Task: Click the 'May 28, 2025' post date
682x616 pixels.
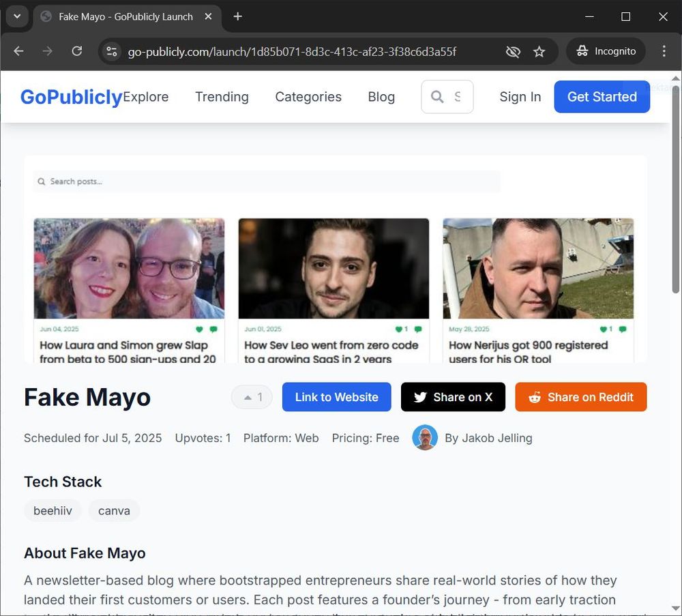Action: pos(469,329)
